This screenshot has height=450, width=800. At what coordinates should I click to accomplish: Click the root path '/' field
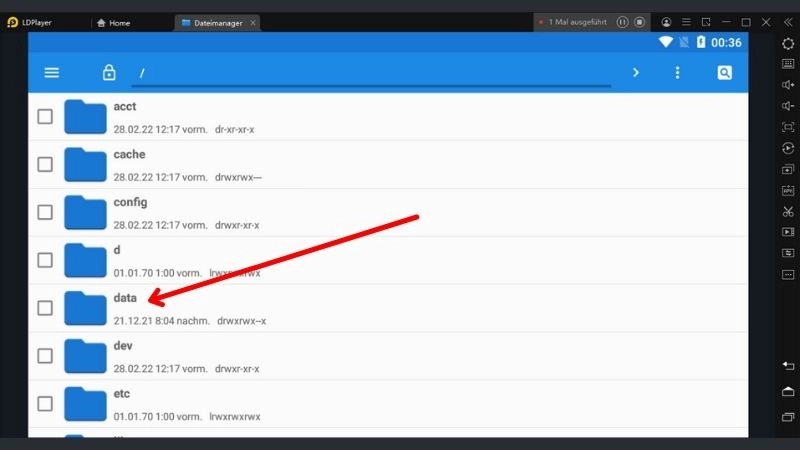tap(371, 73)
